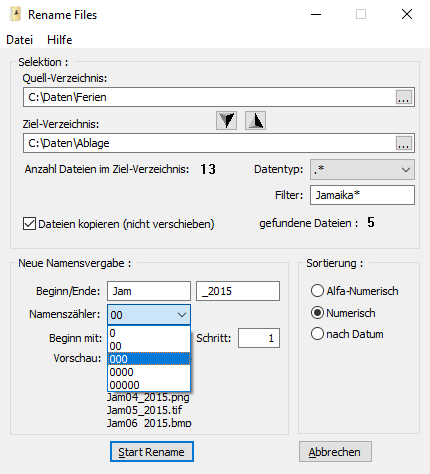Click the Schritt field showing 1
Viewport: 430px width, 474px height.
tap(259, 338)
